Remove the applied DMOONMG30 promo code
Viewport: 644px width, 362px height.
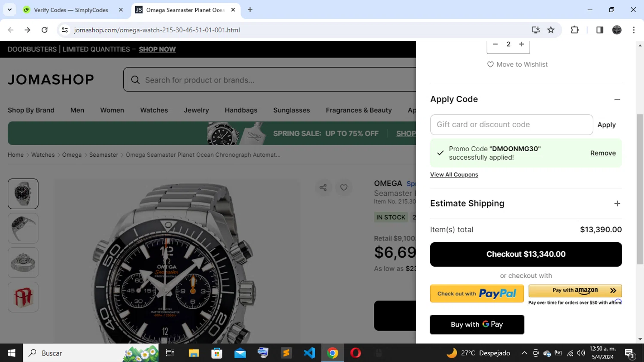click(x=603, y=153)
